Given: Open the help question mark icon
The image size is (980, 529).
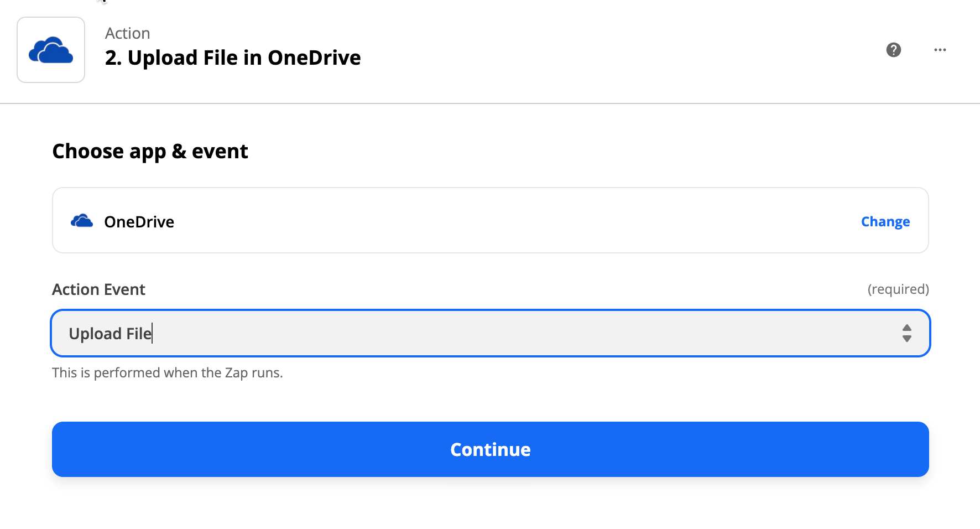Looking at the screenshot, I should click(894, 50).
